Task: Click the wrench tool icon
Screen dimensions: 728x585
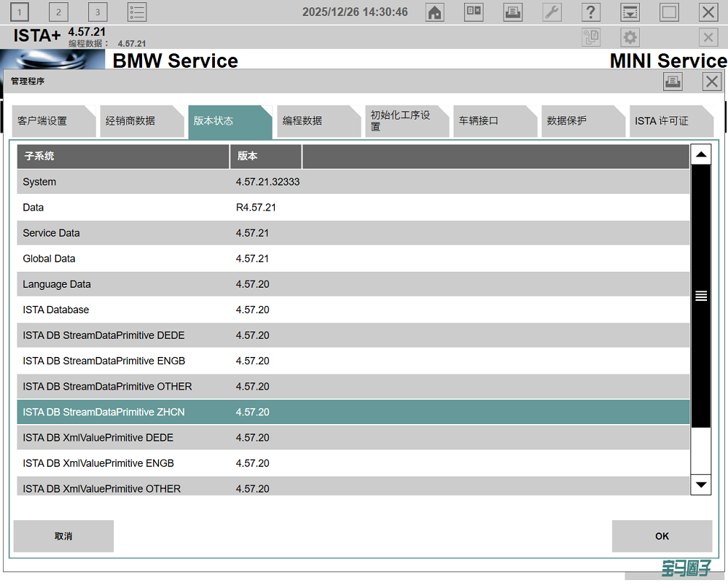Action: coord(552,12)
